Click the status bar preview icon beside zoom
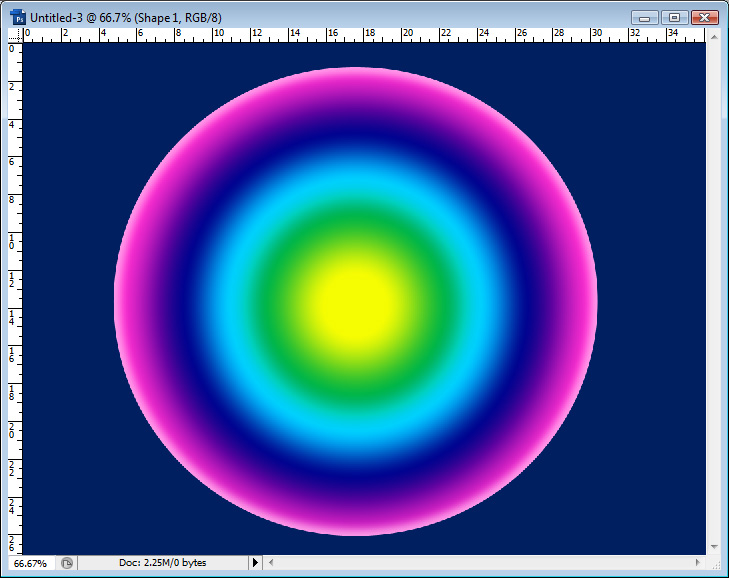 [x=67, y=563]
